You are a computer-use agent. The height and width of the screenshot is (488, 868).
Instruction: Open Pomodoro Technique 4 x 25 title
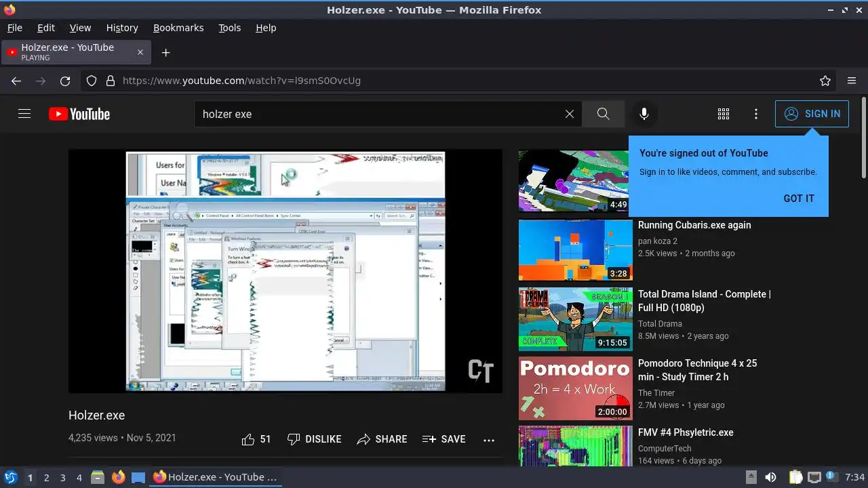click(x=698, y=370)
